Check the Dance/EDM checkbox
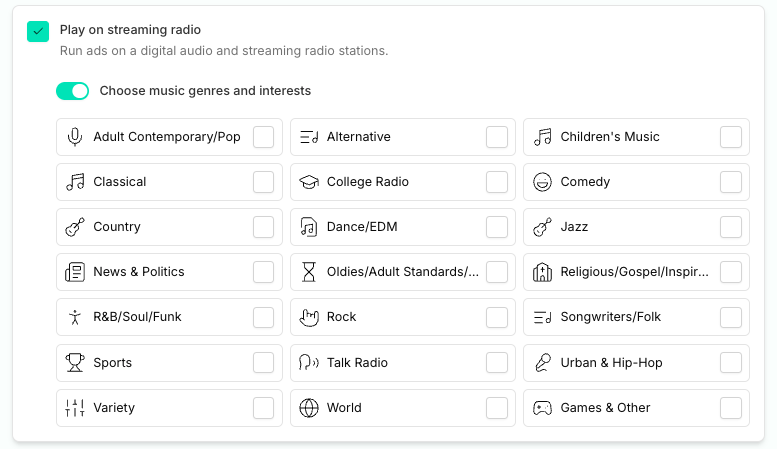Image resolution: width=777 pixels, height=449 pixels. pyautogui.click(x=497, y=227)
